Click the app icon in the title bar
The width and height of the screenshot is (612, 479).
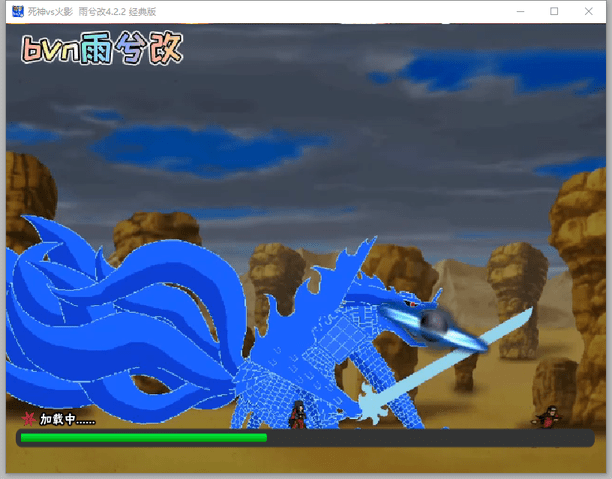pos(17,11)
